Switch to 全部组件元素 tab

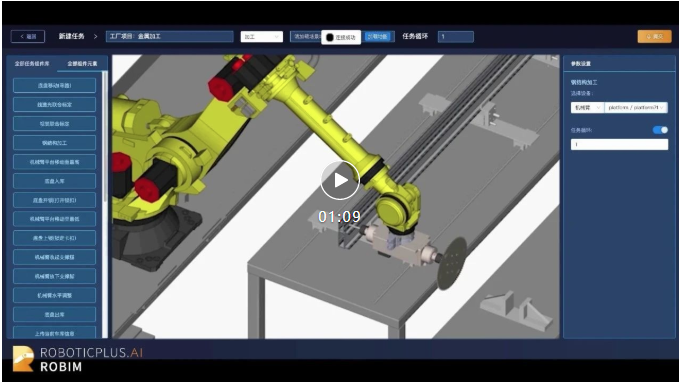[82, 64]
